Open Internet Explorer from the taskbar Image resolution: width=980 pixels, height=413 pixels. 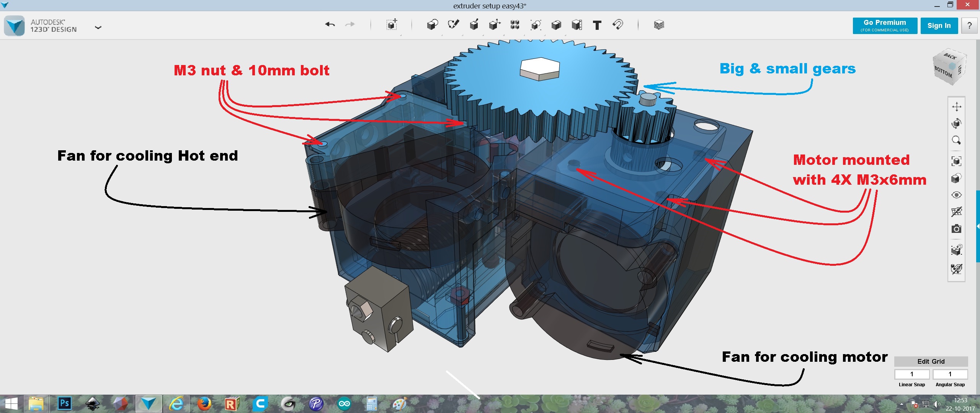[176, 404]
